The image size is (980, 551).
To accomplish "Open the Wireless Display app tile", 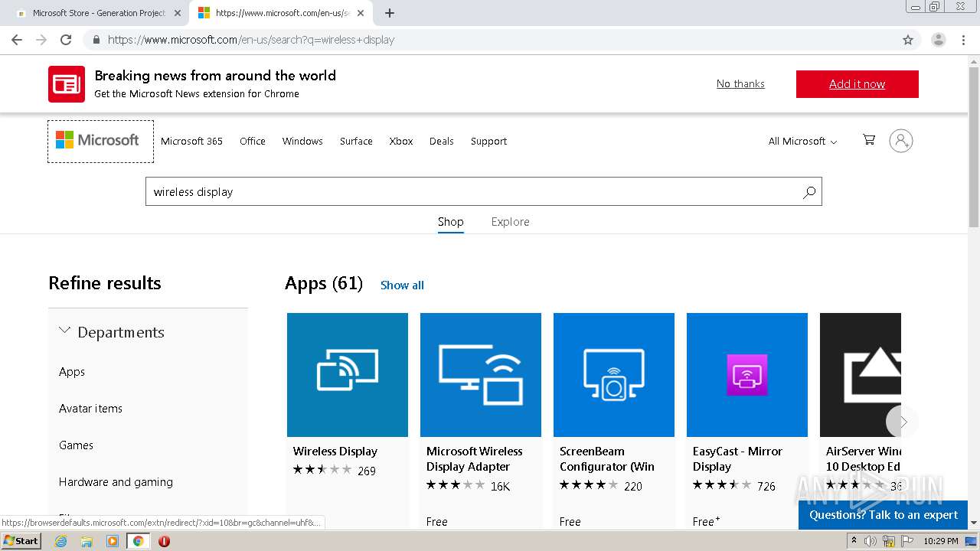I will (348, 375).
